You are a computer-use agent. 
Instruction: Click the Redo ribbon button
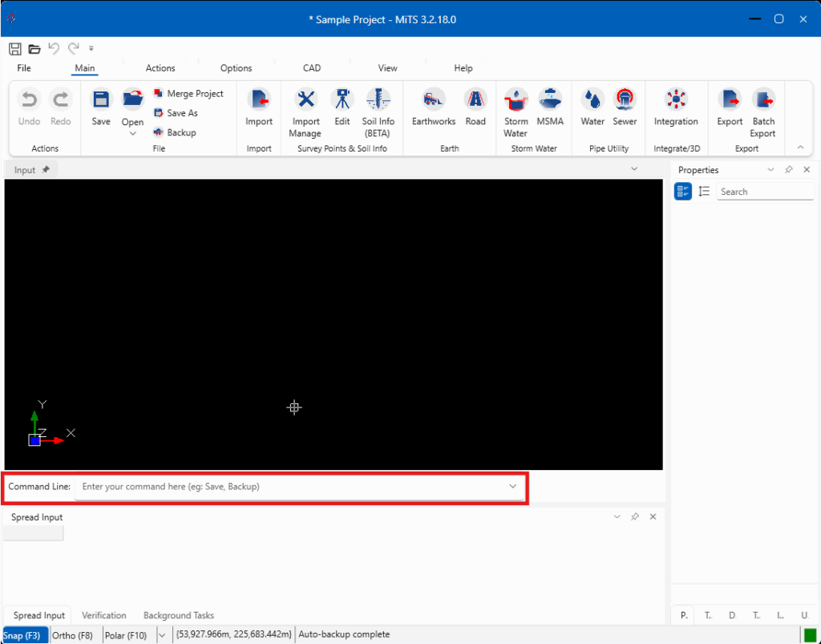pyautogui.click(x=61, y=107)
